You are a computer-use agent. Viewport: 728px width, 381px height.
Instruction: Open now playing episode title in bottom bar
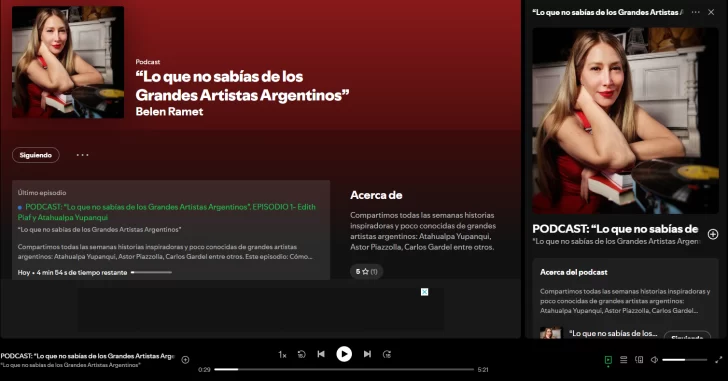tap(87, 356)
